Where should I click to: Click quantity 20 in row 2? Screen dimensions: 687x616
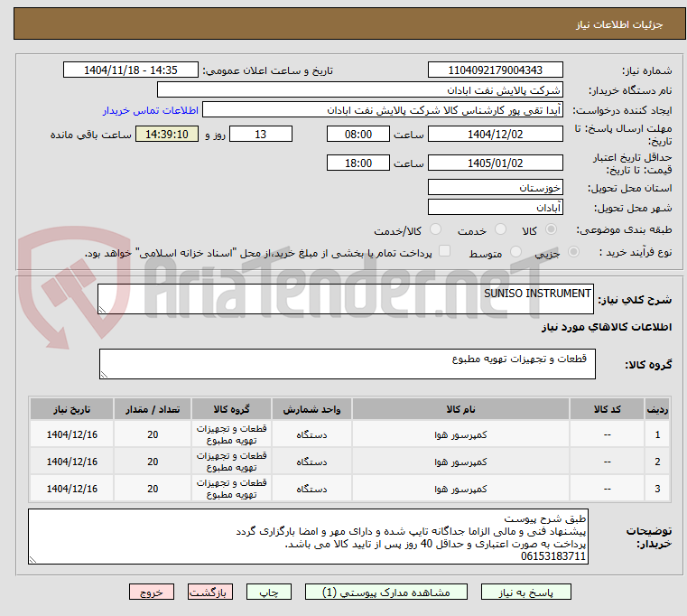[153, 462]
